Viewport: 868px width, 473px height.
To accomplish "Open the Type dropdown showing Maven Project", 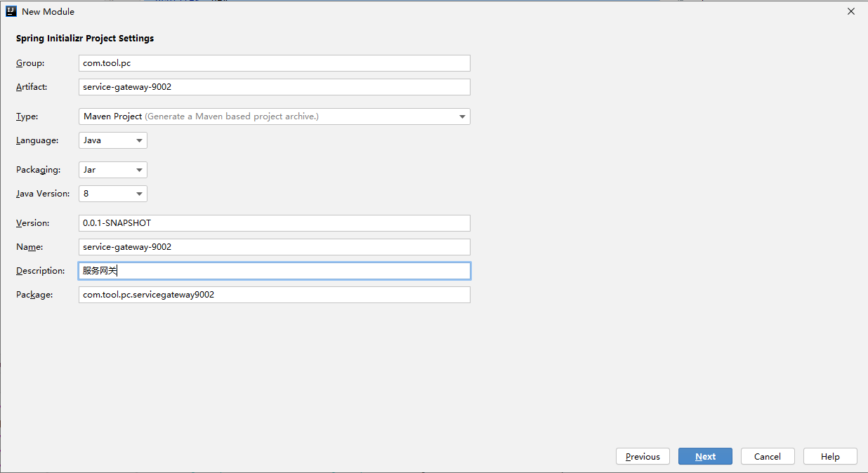I will (x=274, y=116).
